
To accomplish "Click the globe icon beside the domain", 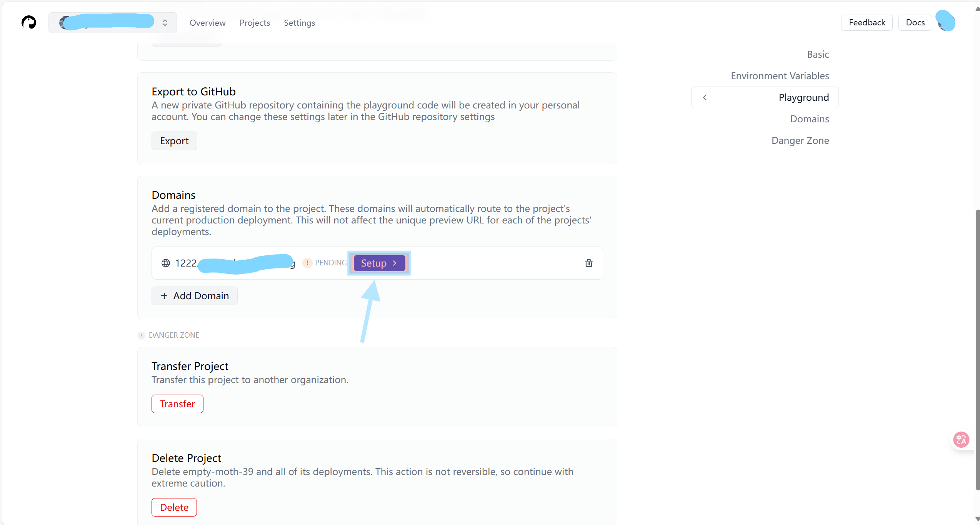I will [x=166, y=263].
